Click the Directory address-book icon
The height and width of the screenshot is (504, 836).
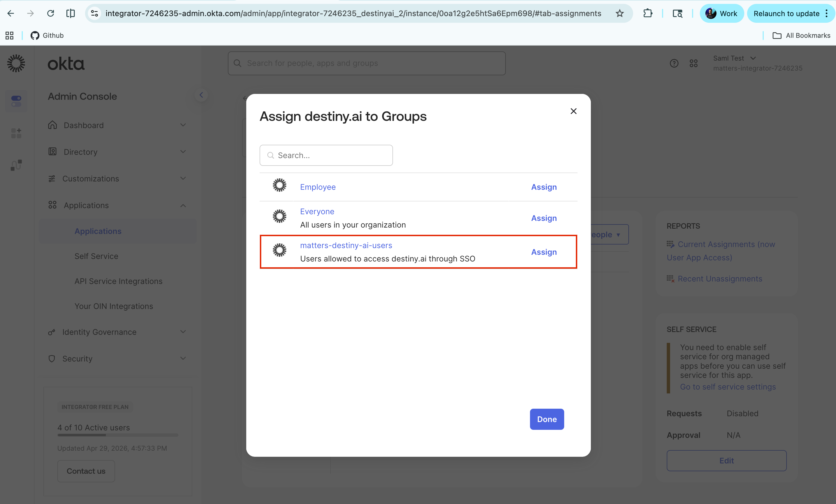[x=53, y=152]
